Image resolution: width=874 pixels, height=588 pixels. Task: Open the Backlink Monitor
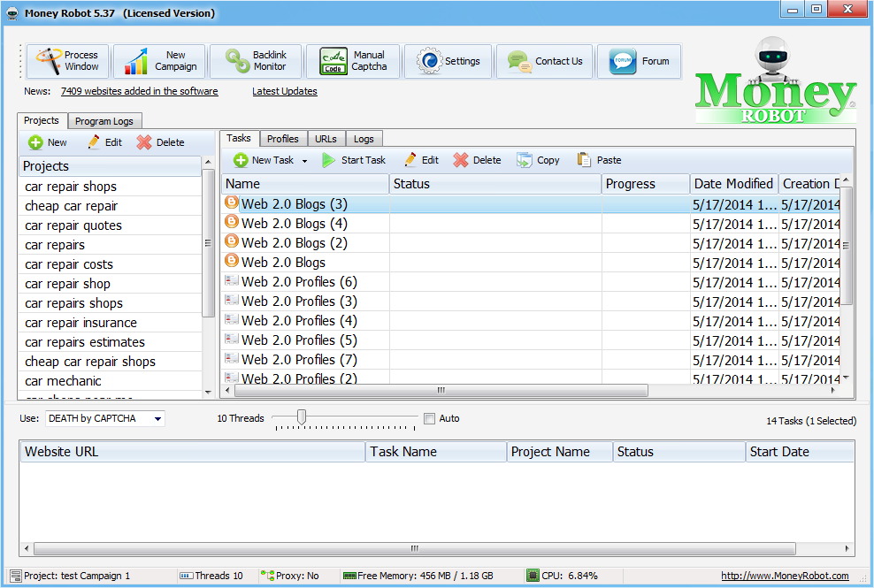pos(256,61)
